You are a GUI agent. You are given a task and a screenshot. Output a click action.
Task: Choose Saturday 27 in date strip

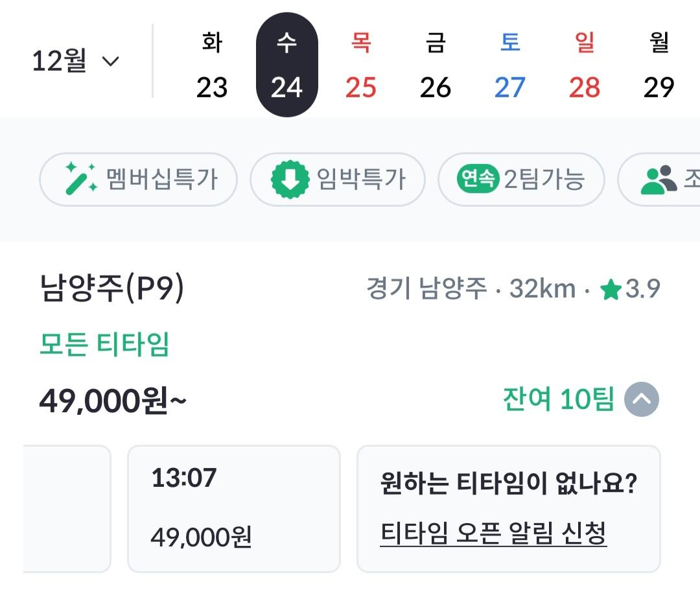coord(510,65)
